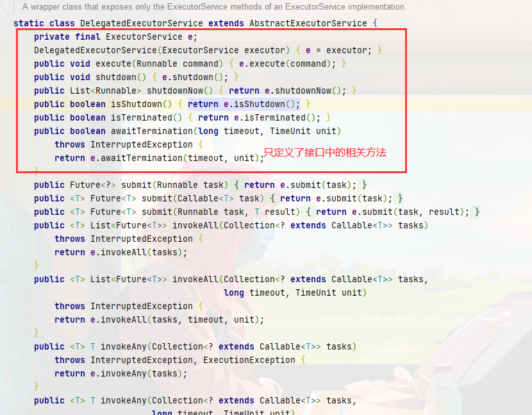The width and height of the screenshot is (532, 415).
Task: Click the class name DelegatedExecutorService in declaration
Action: pos(142,23)
